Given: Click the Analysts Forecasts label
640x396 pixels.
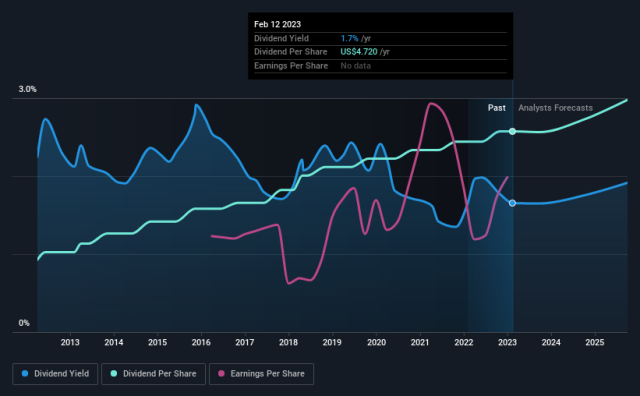Looking at the screenshot, I should [x=556, y=108].
